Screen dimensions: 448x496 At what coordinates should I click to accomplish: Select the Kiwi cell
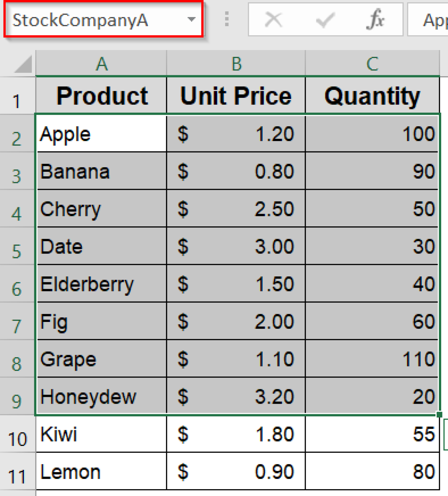(x=101, y=434)
